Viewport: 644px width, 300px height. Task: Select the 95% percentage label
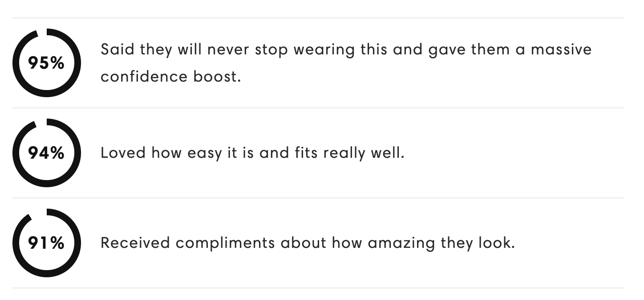pyautogui.click(x=46, y=63)
